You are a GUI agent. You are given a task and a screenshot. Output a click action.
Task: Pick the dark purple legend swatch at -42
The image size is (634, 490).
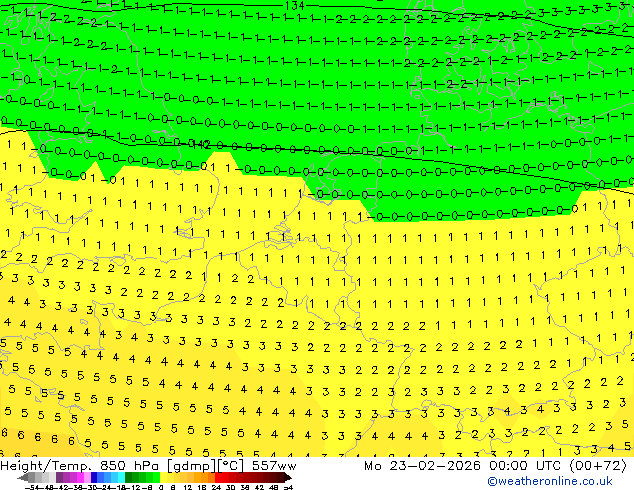point(59,477)
